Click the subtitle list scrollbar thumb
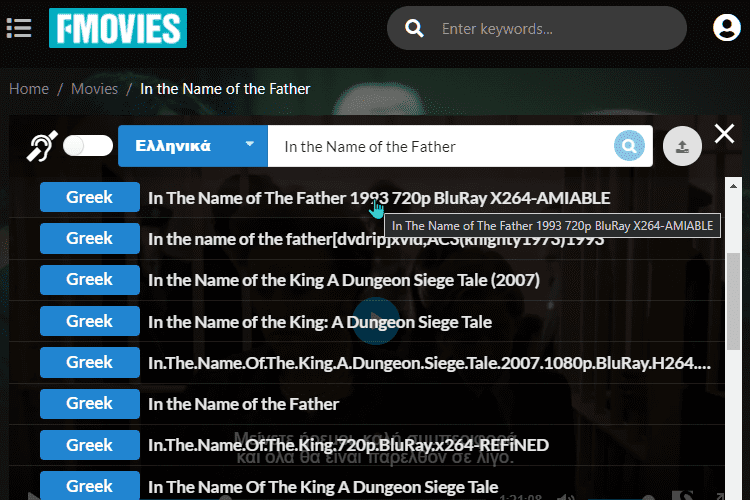Screen dimensions: 750x500 (x=733, y=301)
